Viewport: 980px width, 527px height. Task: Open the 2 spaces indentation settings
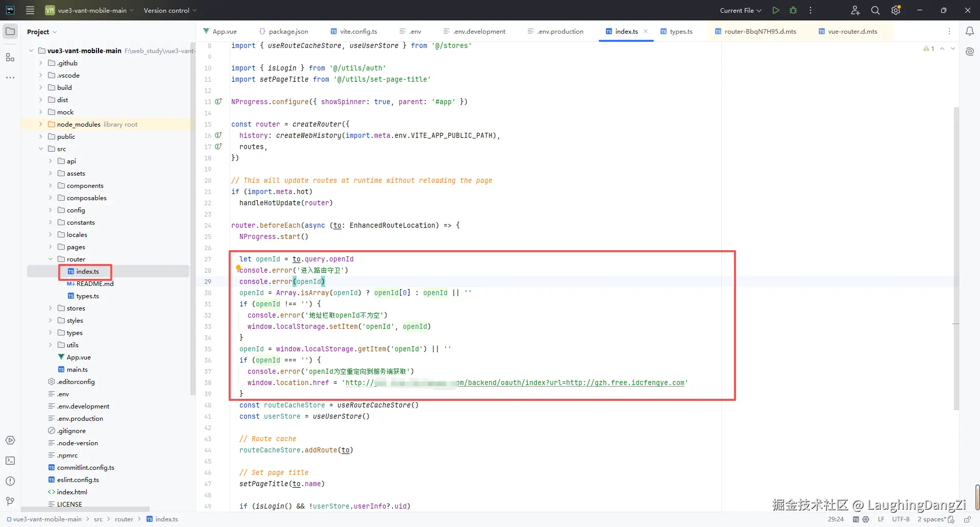(932, 519)
